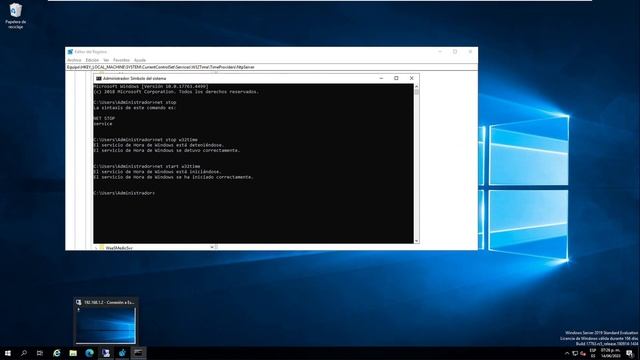Select WaaSMedicSvc tree item in Registry Editor
The image size is (640, 360).
pyautogui.click(x=119, y=248)
